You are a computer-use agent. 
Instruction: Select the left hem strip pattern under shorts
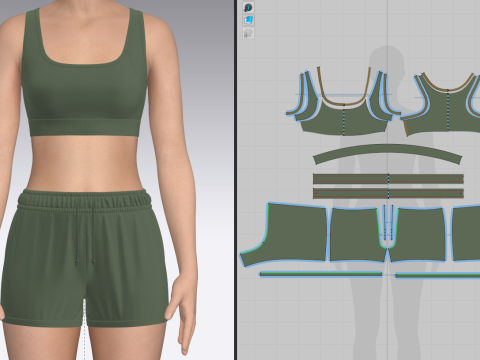coord(321,274)
